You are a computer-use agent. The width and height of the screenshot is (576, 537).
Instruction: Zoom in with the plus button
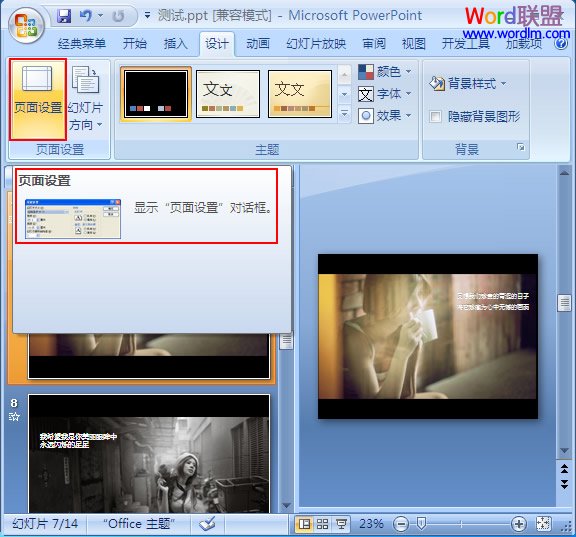(x=519, y=524)
